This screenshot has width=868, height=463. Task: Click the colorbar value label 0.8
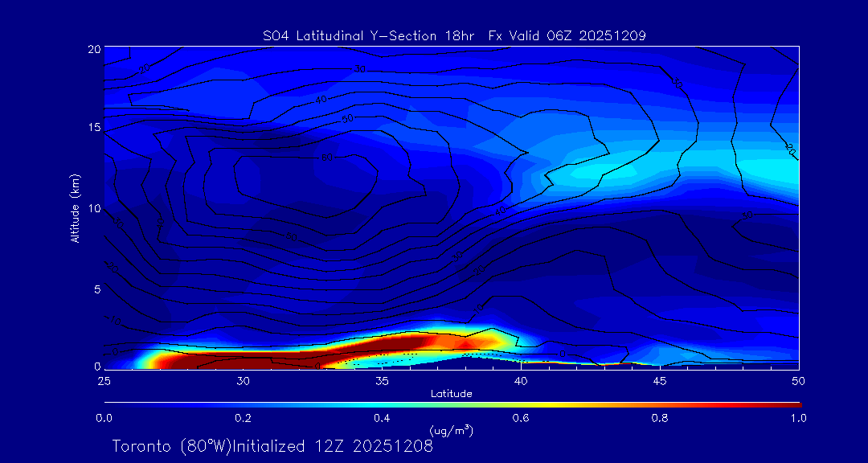tap(660, 418)
